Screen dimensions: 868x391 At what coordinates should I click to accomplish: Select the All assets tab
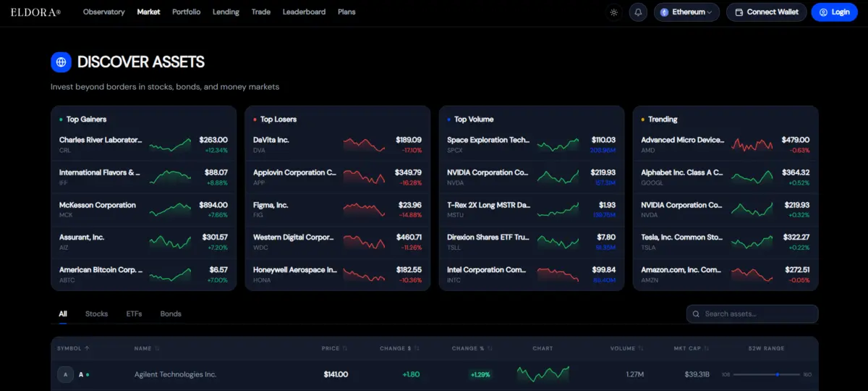[x=63, y=314]
